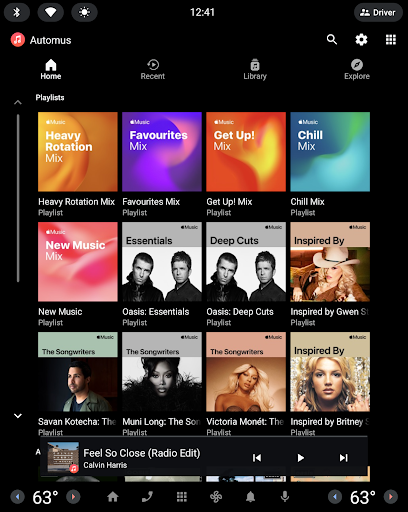Click the Automus app logo icon
The image size is (408, 512).
click(x=18, y=40)
